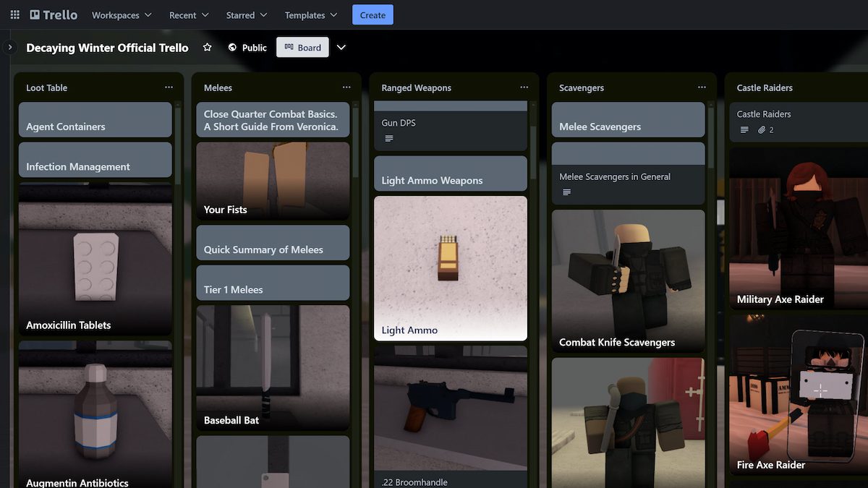Screen dimensions: 868x488
Task: Click the description icon on Gun DPS card
Action: pyautogui.click(x=389, y=138)
